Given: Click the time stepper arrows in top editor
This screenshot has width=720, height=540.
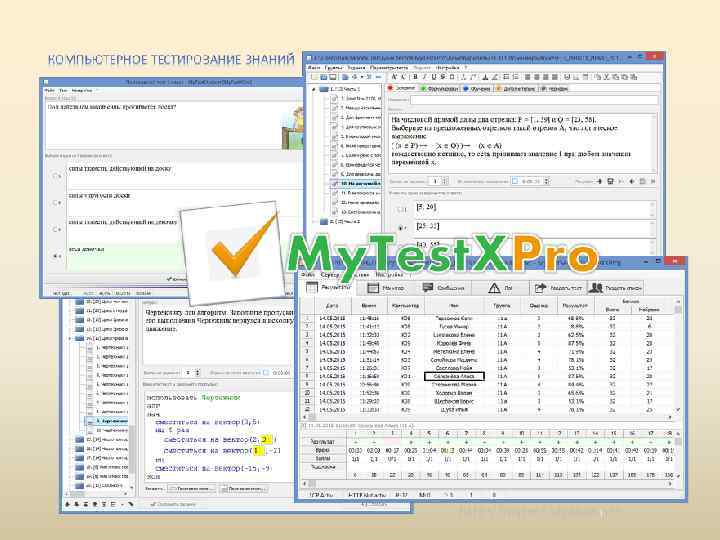Looking at the screenshot, I should (x=546, y=181).
